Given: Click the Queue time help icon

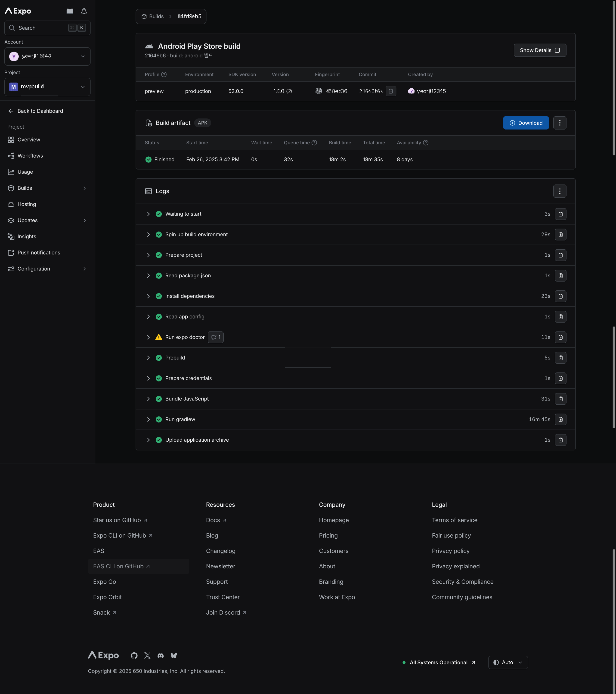Looking at the screenshot, I should pos(314,143).
